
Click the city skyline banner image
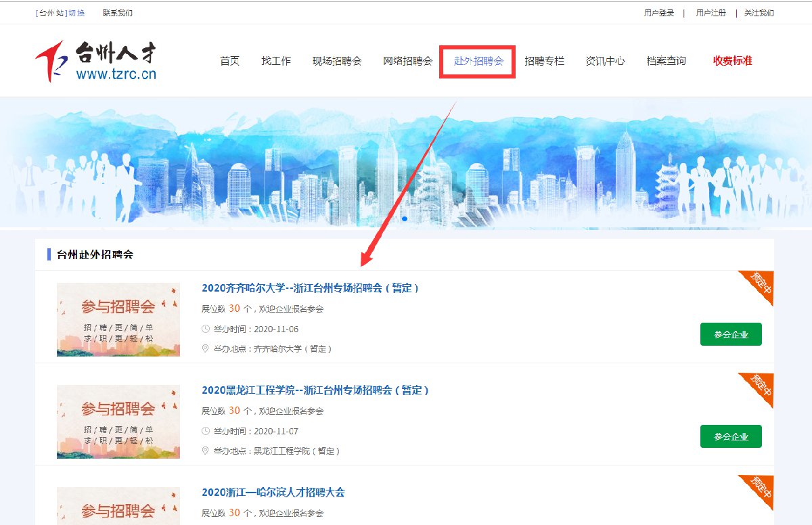[x=406, y=162]
